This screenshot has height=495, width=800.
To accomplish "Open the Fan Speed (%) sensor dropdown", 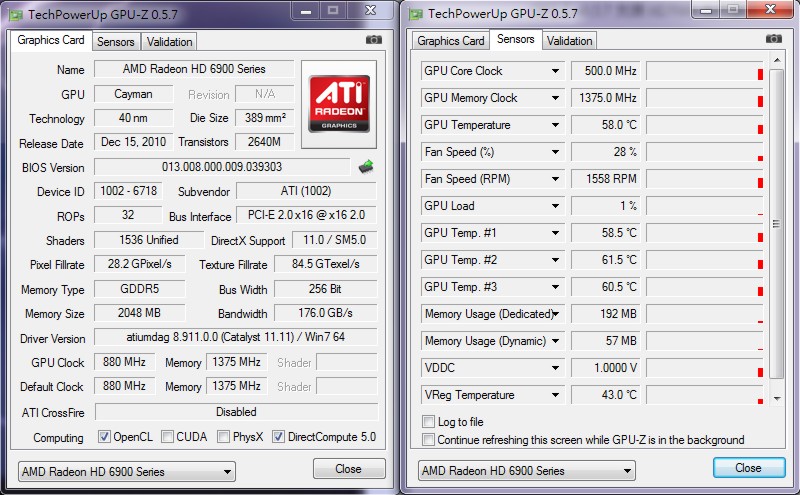I will tap(555, 152).
